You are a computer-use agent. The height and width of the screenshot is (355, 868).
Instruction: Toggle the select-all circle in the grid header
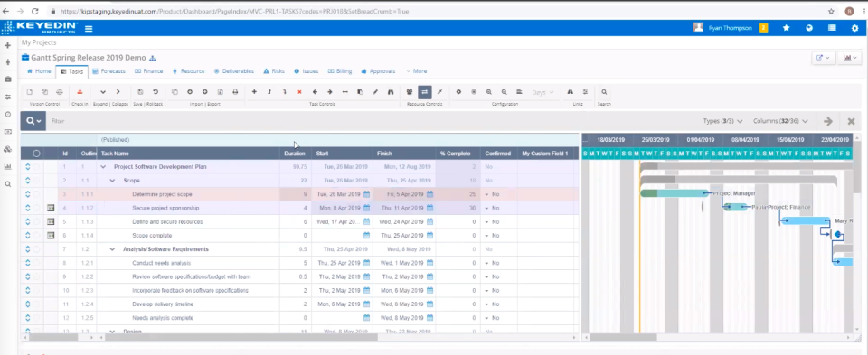pos(36,154)
